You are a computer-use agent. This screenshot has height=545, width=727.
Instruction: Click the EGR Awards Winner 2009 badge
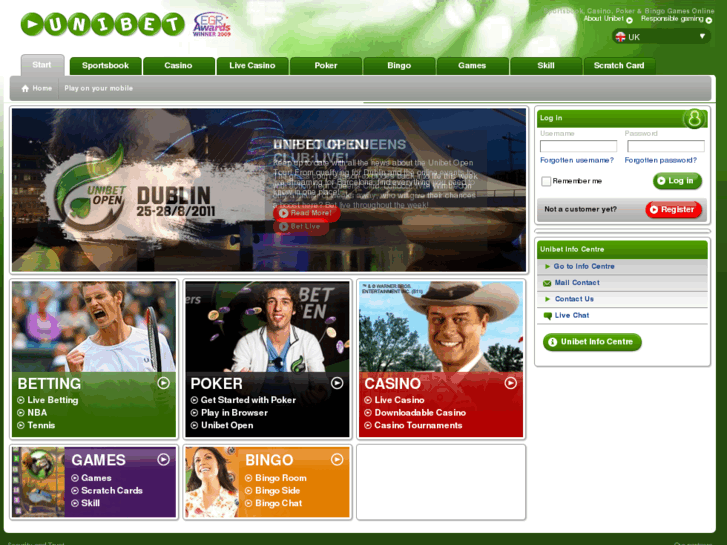pyautogui.click(x=212, y=25)
